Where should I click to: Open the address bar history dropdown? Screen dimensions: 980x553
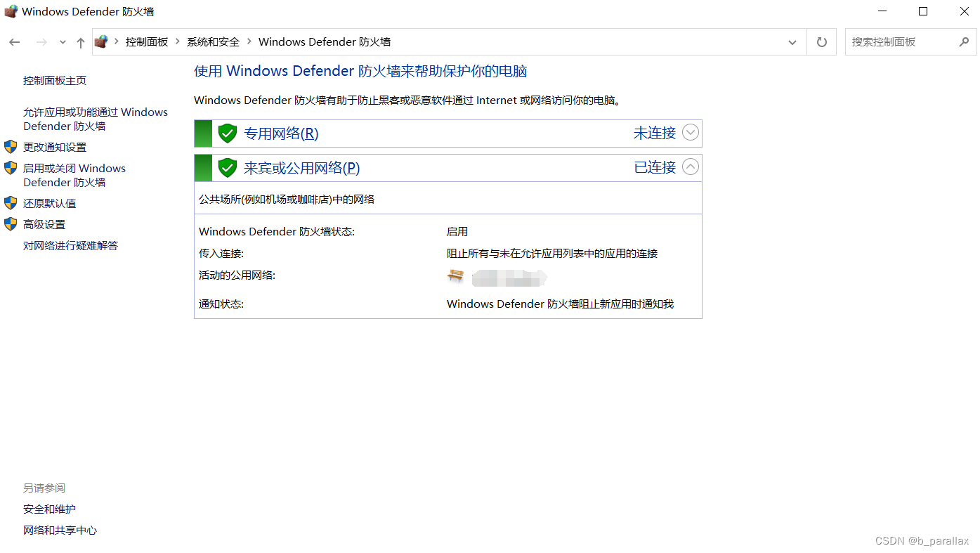coord(792,42)
